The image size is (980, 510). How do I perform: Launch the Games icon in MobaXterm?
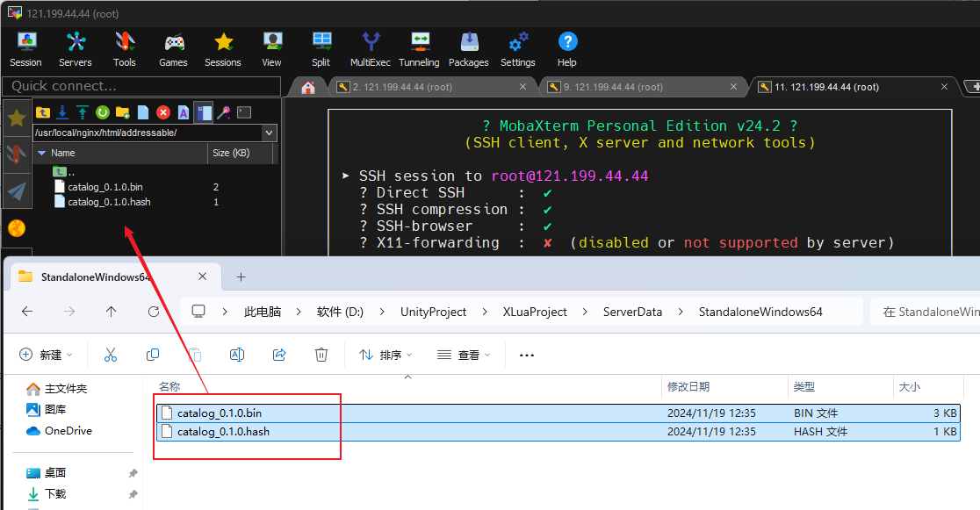(x=173, y=49)
